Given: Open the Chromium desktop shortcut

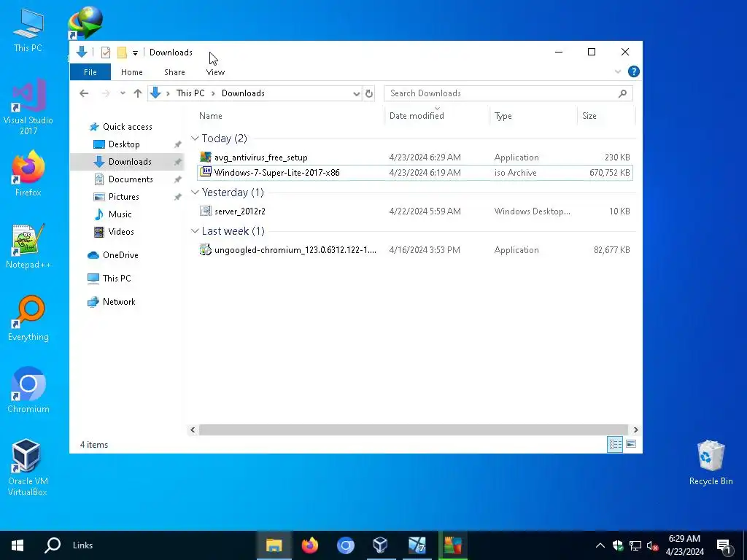Looking at the screenshot, I should (x=28, y=390).
